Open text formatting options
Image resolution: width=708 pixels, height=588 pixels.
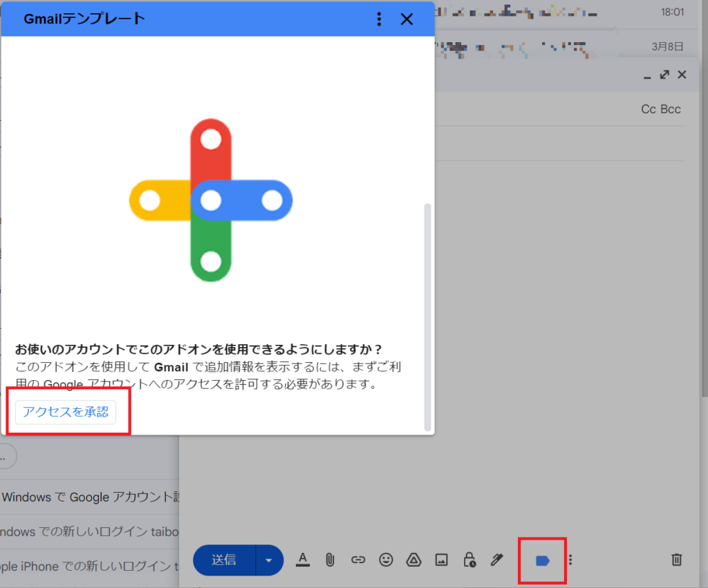[303, 560]
